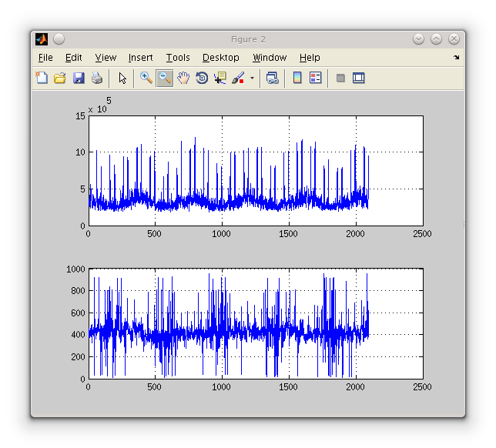Open a file with the folder icon
The image size is (496, 448).
pyautogui.click(x=59, y=78)
